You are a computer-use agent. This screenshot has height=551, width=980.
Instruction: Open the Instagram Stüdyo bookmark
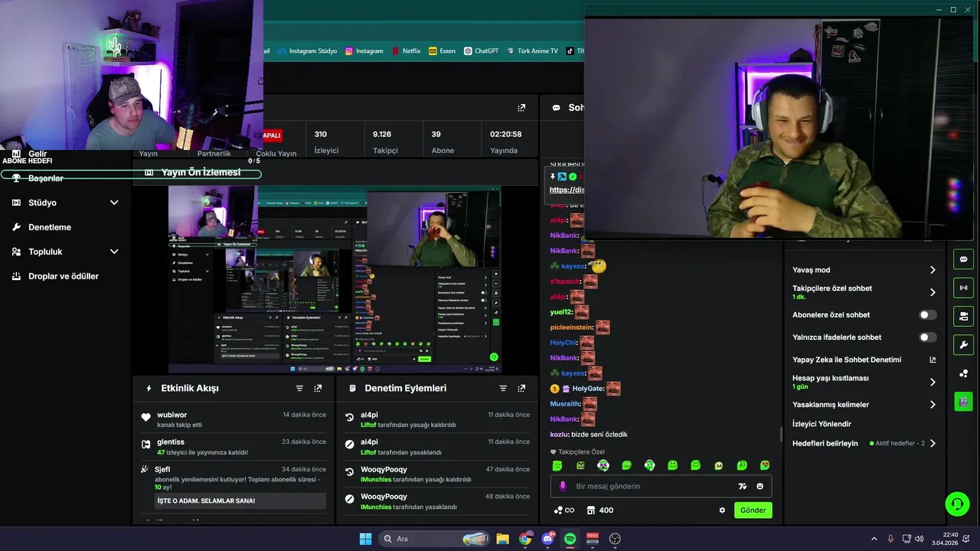(307, 51)
